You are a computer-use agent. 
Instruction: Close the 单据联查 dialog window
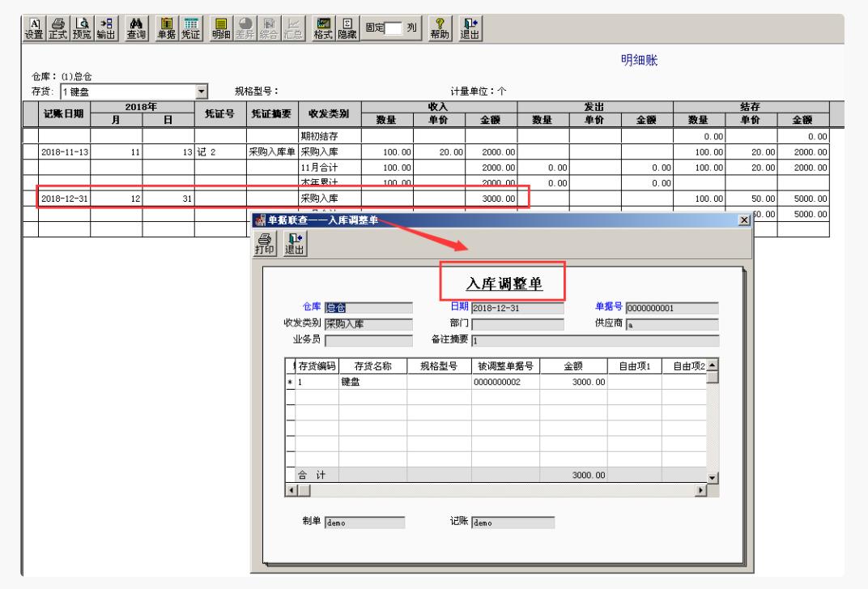click(x=745, y=221)
